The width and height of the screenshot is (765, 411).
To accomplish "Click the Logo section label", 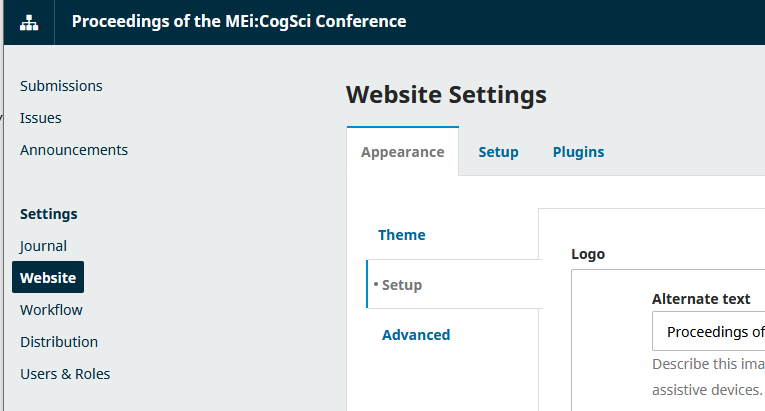I will click(x=588, y=254).
